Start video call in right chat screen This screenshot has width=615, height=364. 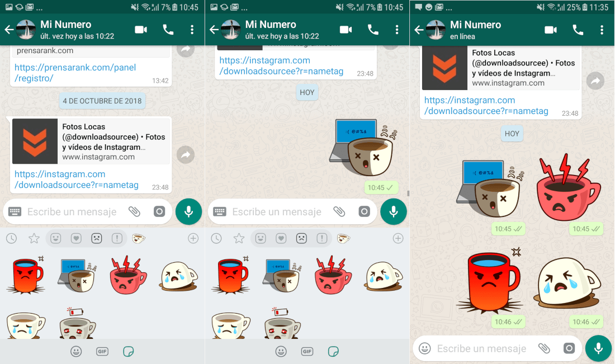click(x=551, y=30)
